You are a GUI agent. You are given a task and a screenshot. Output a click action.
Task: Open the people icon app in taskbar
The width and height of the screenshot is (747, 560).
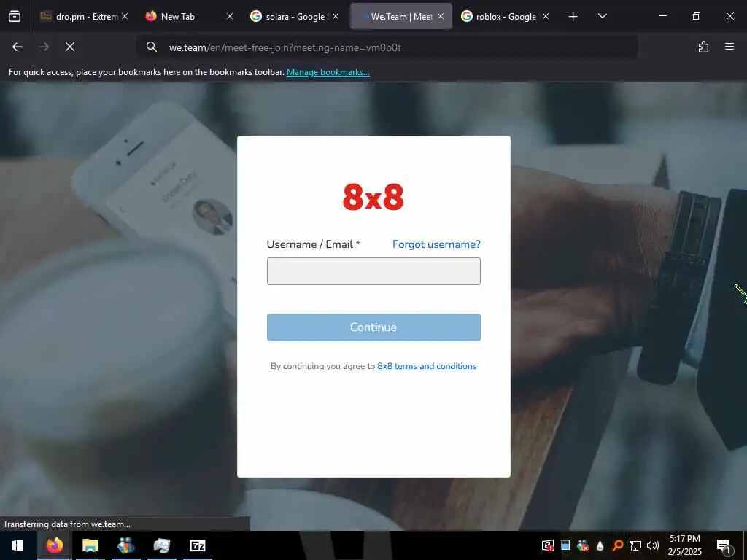pyautogui.click(x=125, y=545)
